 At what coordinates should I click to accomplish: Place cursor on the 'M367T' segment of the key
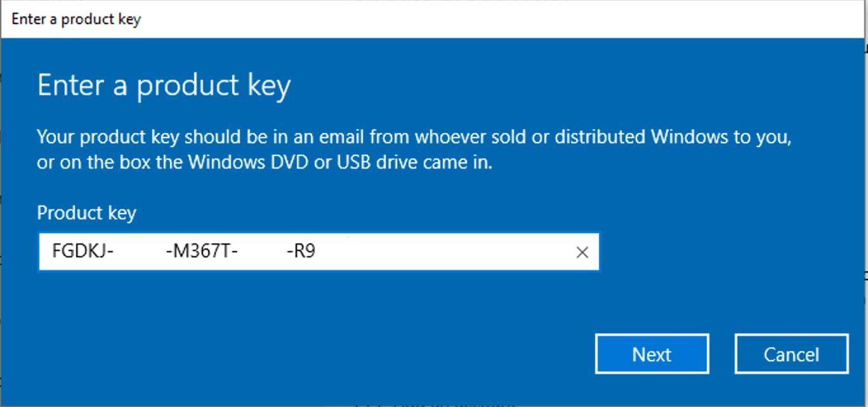click(x=202, y=252)
